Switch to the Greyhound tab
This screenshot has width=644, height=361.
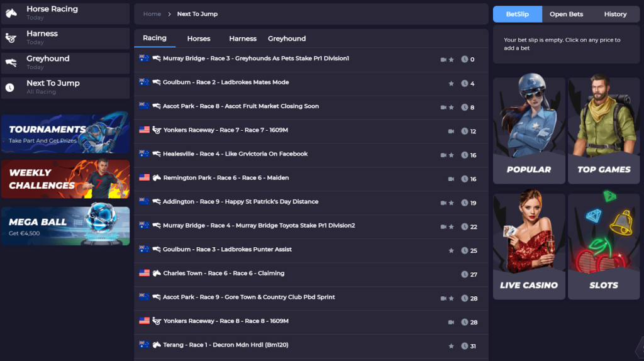[287, 38]
